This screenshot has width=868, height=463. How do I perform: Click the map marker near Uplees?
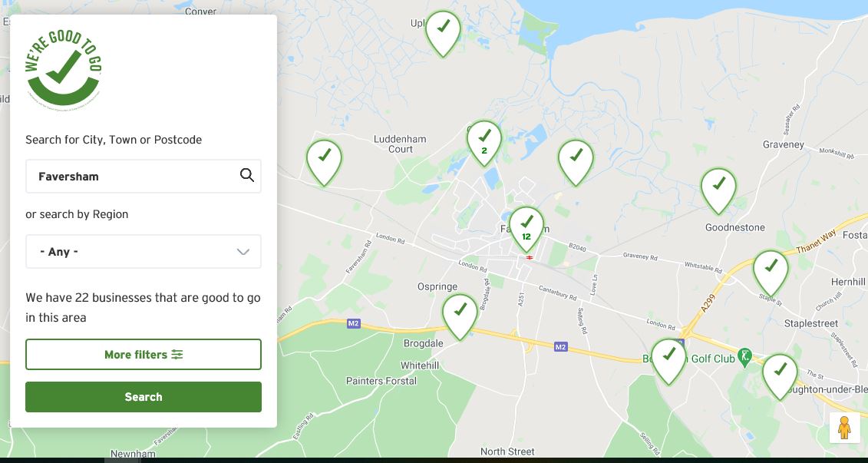coord(443,31)
